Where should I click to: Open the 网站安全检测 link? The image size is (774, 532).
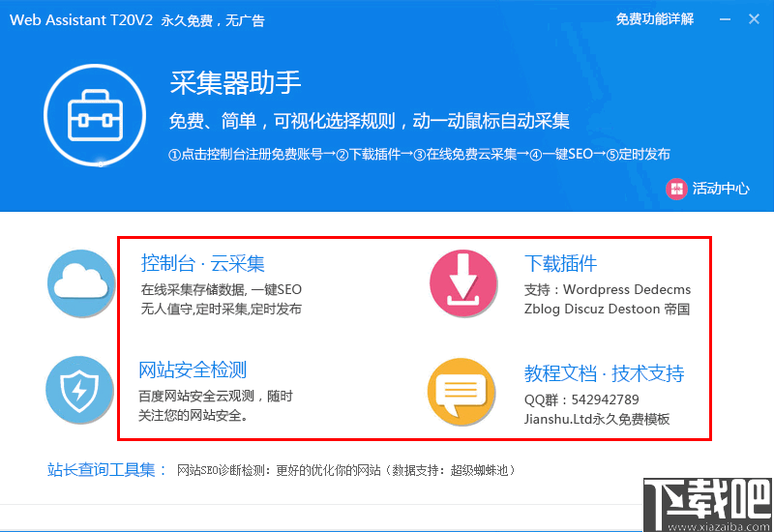point(193,369)
